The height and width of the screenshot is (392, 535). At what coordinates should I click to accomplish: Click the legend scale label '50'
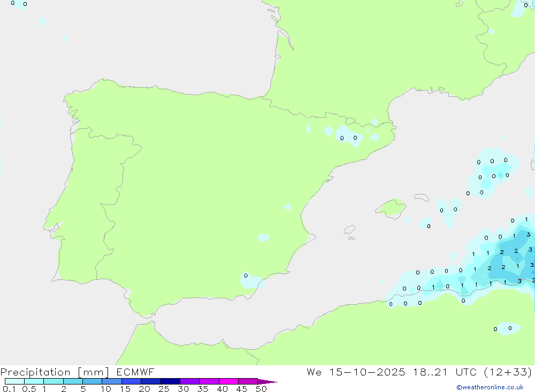click(x=261, y=389)
